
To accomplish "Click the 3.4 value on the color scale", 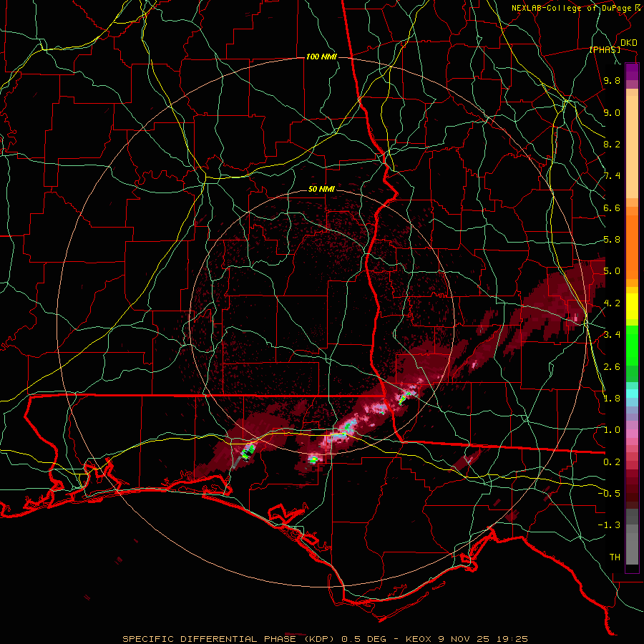I will (612, 334).
